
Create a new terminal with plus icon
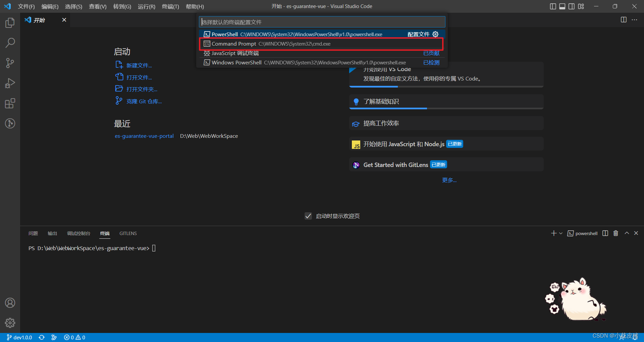pos(553,233)
